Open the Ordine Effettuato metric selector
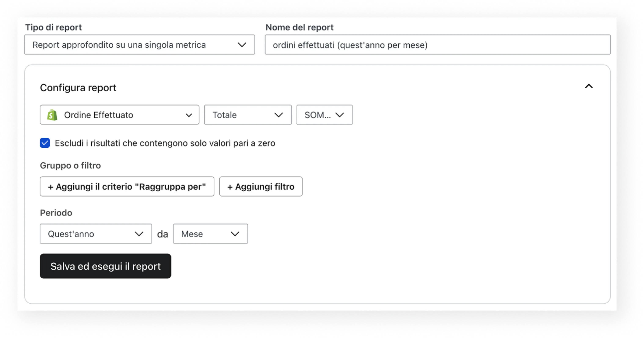Image resolution: width=644 pixels, height=338 pixels. click(x=119, y=115)
